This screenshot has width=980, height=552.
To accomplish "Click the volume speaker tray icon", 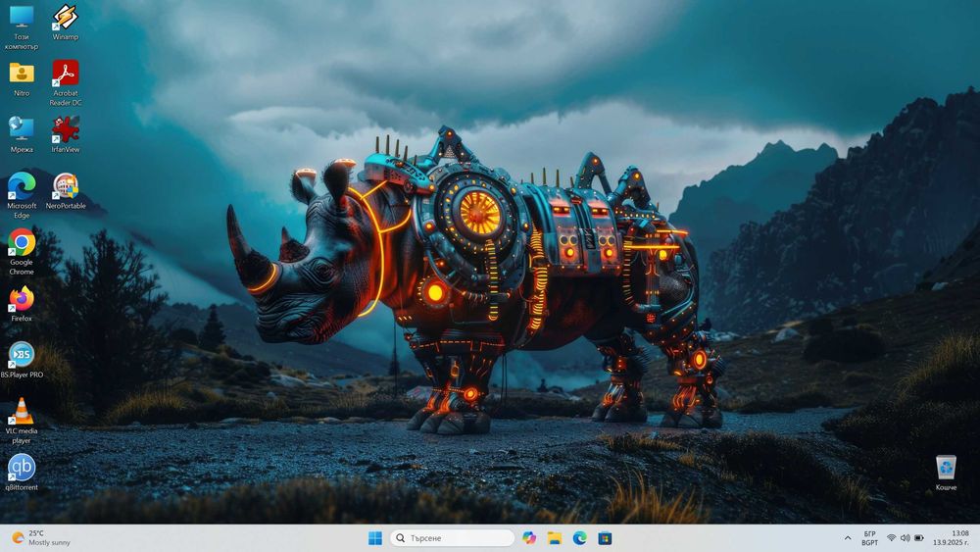I will [905, 538].
